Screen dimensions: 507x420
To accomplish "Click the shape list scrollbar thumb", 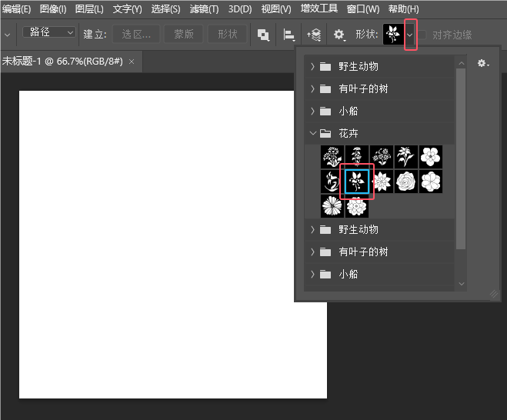I will coord(461,158).
